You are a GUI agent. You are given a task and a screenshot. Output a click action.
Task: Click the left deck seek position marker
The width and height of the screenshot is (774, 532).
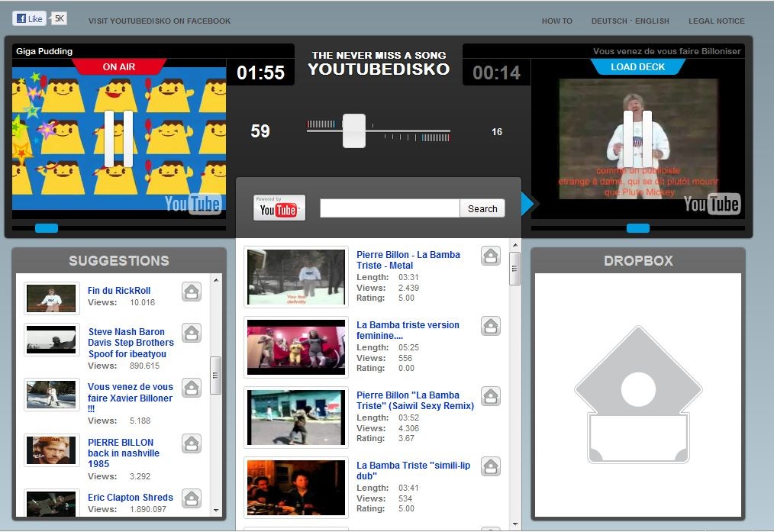tap(47, 228)
